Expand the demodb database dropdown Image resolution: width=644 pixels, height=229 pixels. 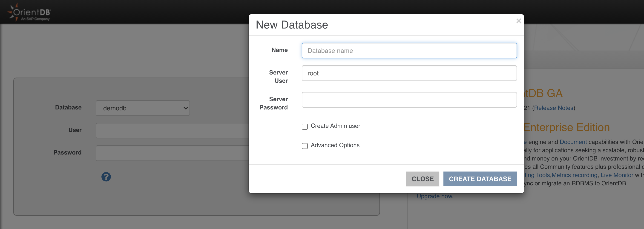tap(143, 108)
